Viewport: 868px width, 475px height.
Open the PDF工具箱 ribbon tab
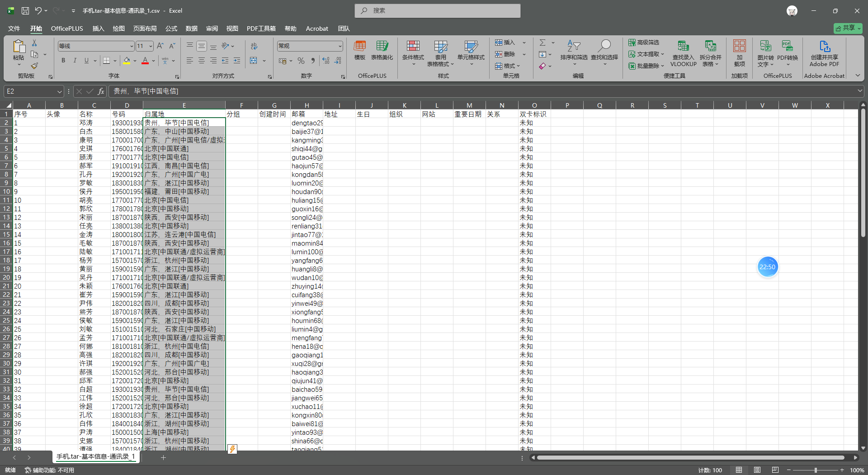point(261,28)
